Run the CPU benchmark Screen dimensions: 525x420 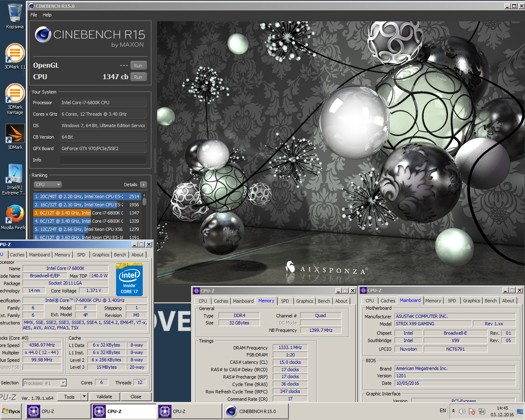[138, 77]
